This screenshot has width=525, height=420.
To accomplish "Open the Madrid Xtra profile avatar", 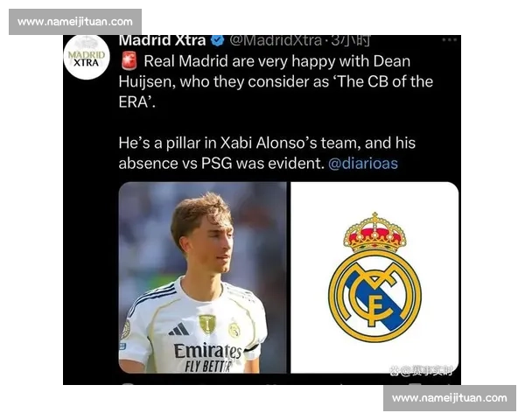I will [x=87, y=57].
